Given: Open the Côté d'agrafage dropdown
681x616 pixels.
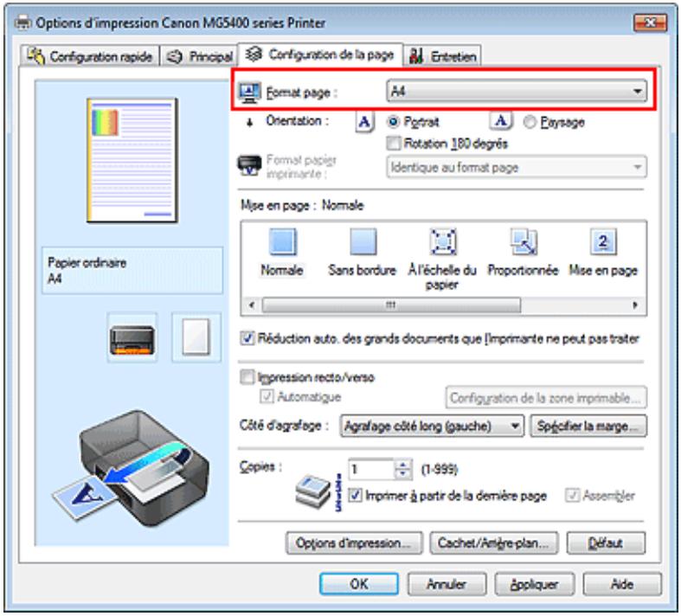Looking at the screenshot, I should [x=432, y=426].
